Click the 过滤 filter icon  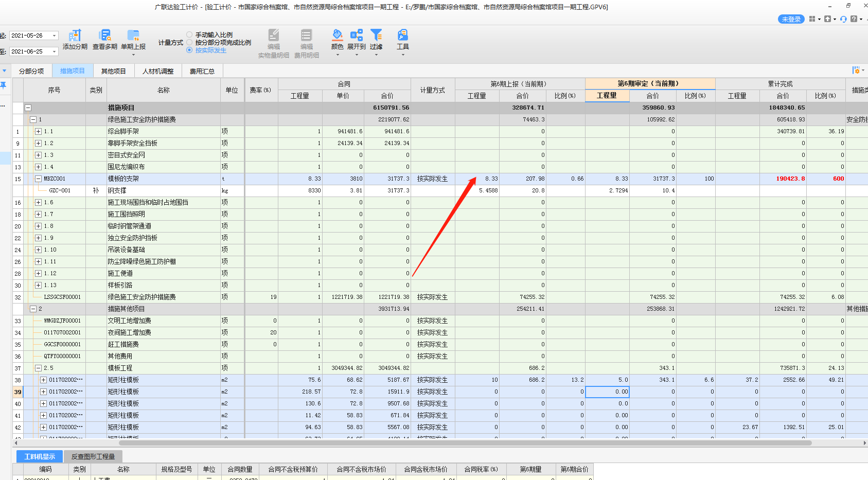pos(376,35)
